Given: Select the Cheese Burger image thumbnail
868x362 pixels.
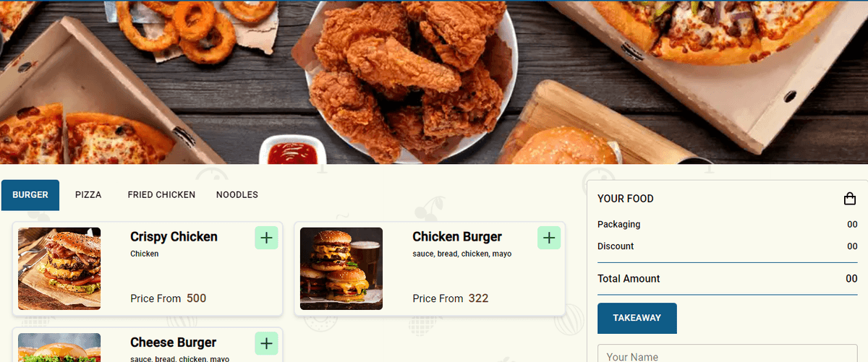Looking at the screenshot, I should click(59, 348).
